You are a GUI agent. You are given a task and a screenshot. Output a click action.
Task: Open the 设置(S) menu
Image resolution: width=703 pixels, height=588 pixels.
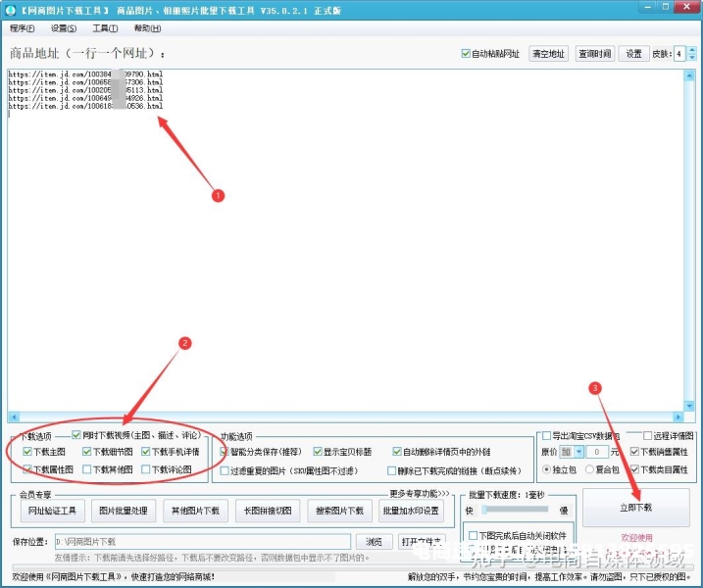point(63,28)
